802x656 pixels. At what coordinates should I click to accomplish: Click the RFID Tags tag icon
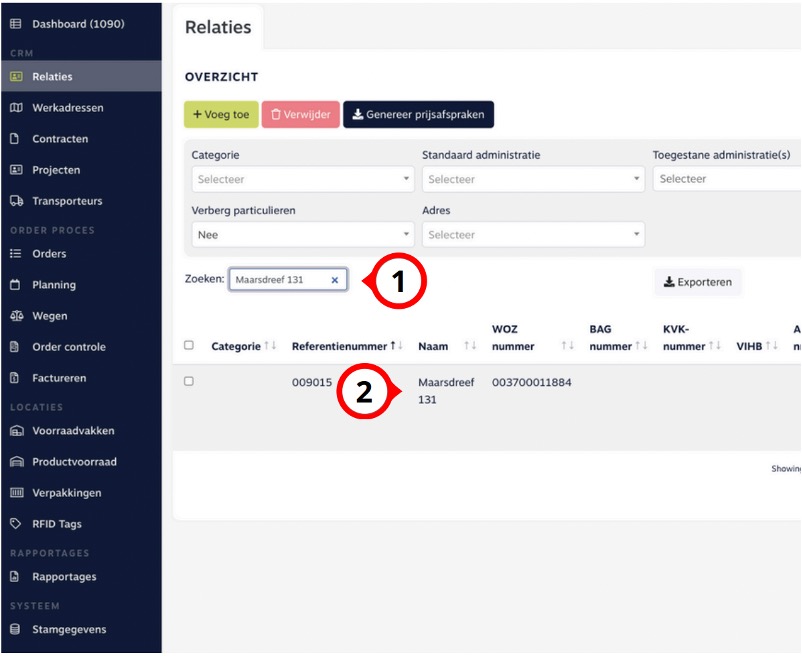(x=15, y=524)
